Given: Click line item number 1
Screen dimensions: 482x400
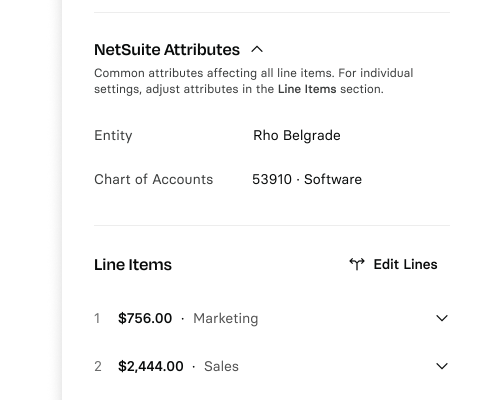Looking at the screenshot, I should (x=97, y=319).
